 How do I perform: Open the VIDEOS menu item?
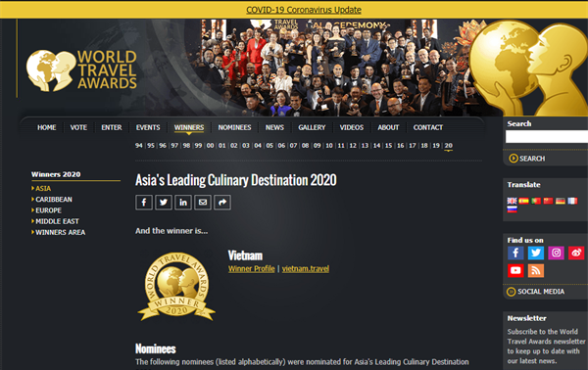pos(352,127)
